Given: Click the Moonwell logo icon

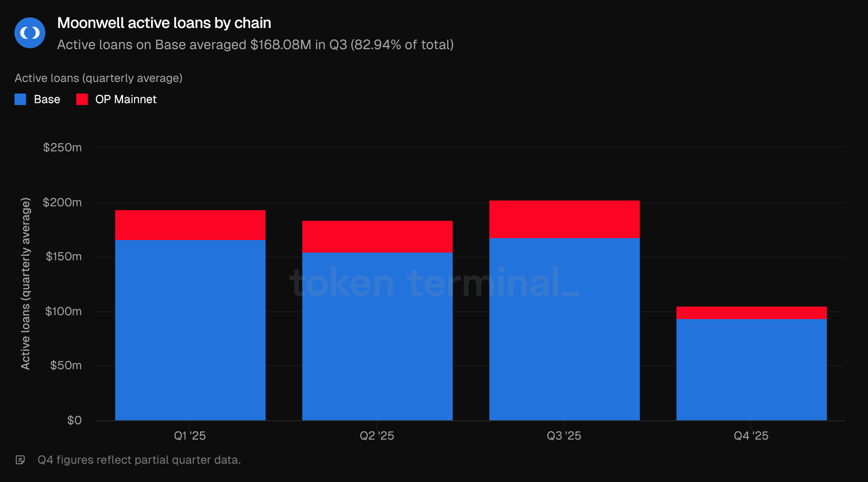Looking at the screenshot, I should [30, 33].
